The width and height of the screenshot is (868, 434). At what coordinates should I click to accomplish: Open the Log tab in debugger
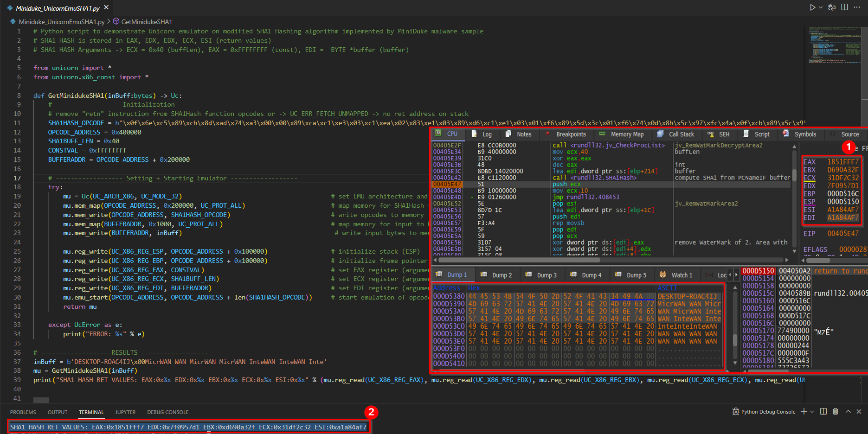(x=482, y=134)
